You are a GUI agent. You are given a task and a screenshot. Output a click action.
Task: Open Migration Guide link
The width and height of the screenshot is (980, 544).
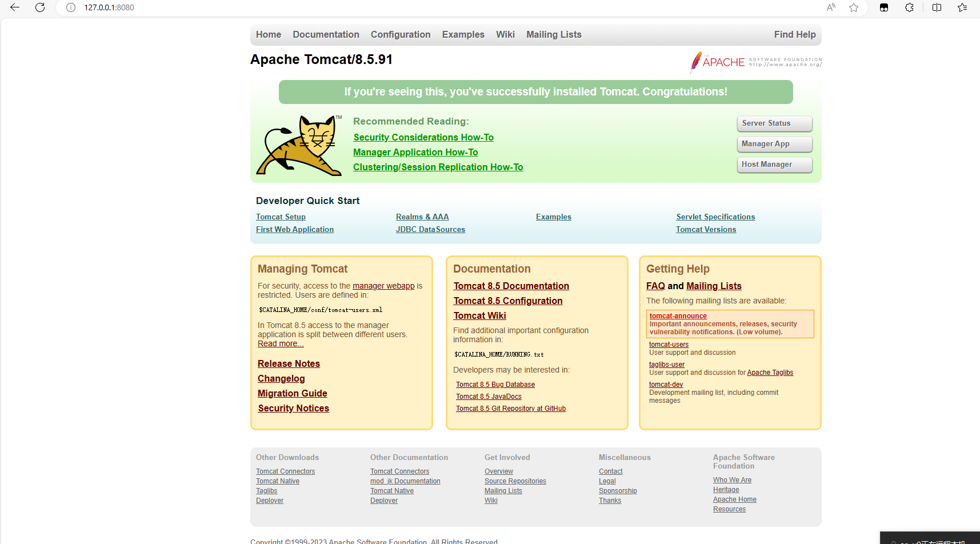point(293,393)
